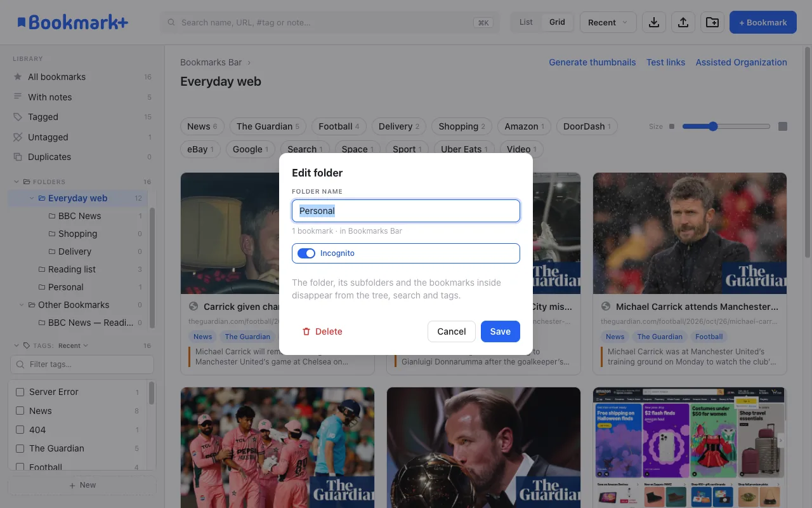
Task: Collapse the Everyday web folder
Action: point(32,198)
